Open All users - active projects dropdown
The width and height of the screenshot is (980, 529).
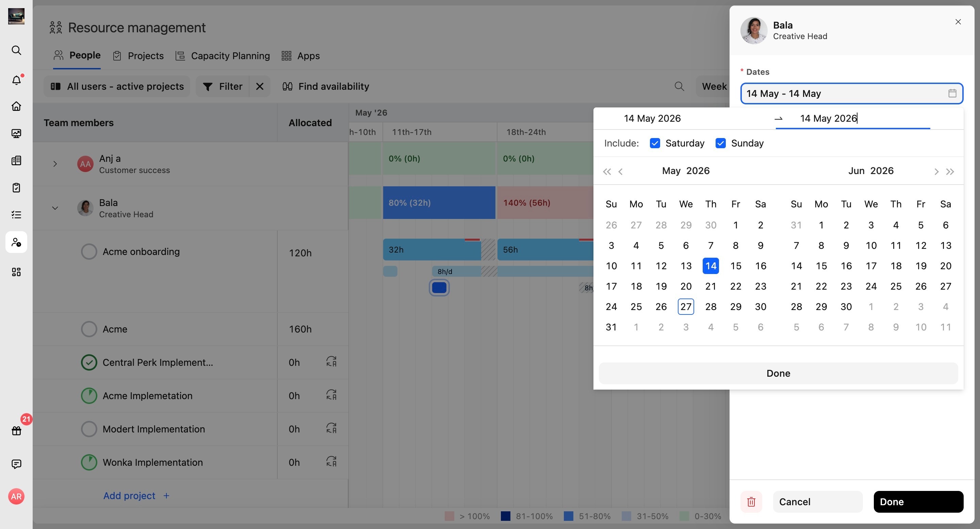(x=117, y=87)
